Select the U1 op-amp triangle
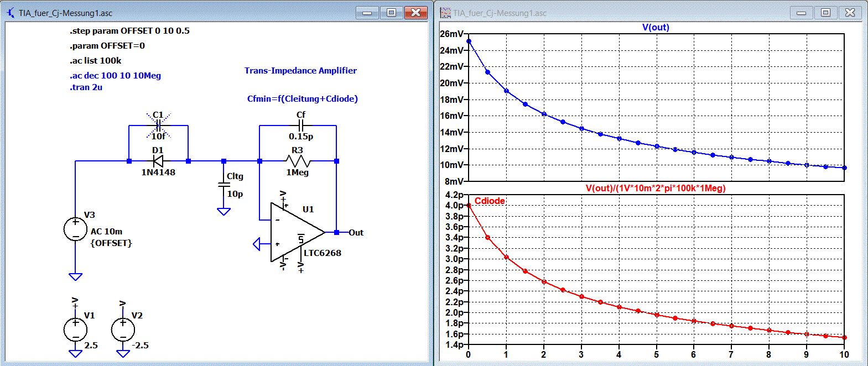Viewport: 868px width, 366px height. coord(297,232)
